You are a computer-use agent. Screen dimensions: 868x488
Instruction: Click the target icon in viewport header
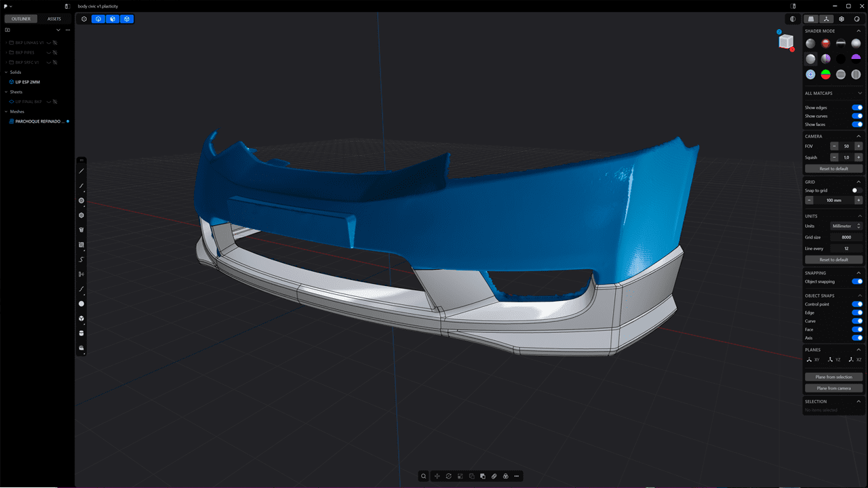(84, 19)
